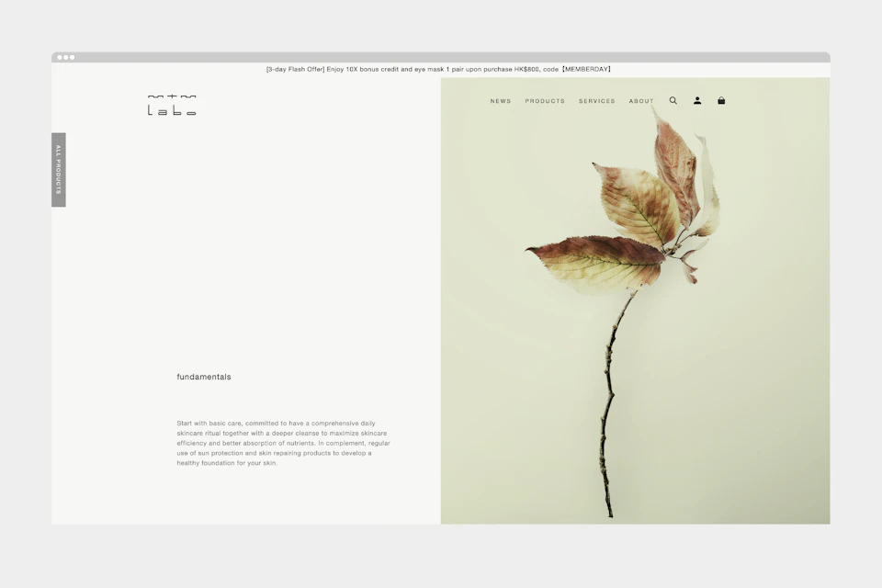The height and width of the screenshot is (588, 882).
Task: Open the SERVICES menu item
Action: click(x=597, y=101)
